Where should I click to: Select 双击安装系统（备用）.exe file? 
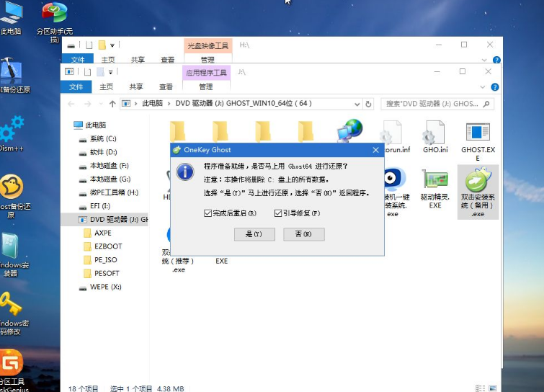478,192
